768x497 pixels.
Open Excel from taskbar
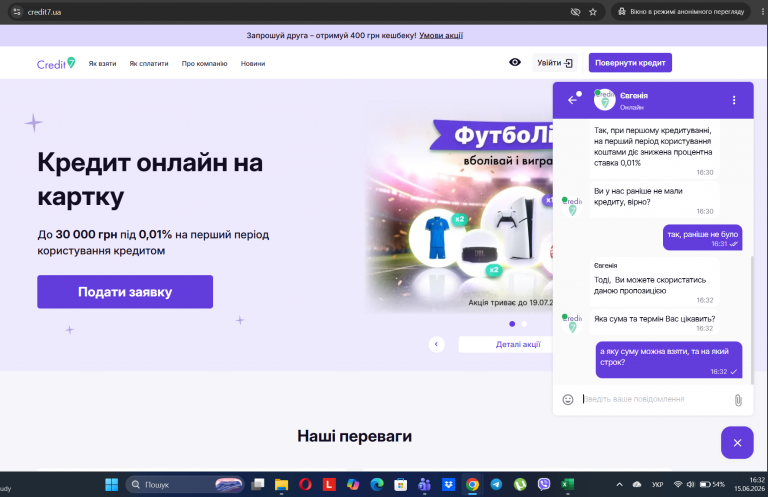[x=568, y=484]
